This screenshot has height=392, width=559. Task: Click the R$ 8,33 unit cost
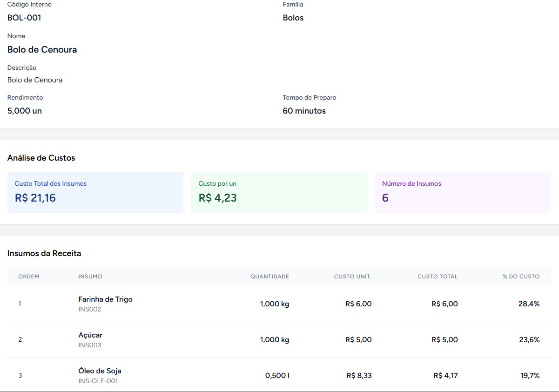[359, 376]
